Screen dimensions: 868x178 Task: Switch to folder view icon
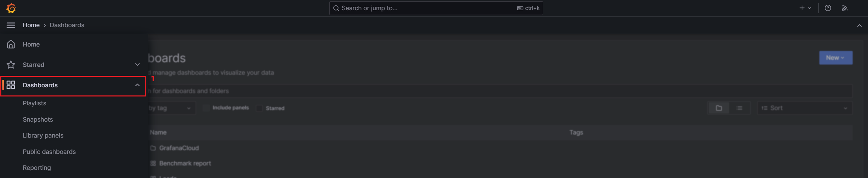click(x=719, y=108)
